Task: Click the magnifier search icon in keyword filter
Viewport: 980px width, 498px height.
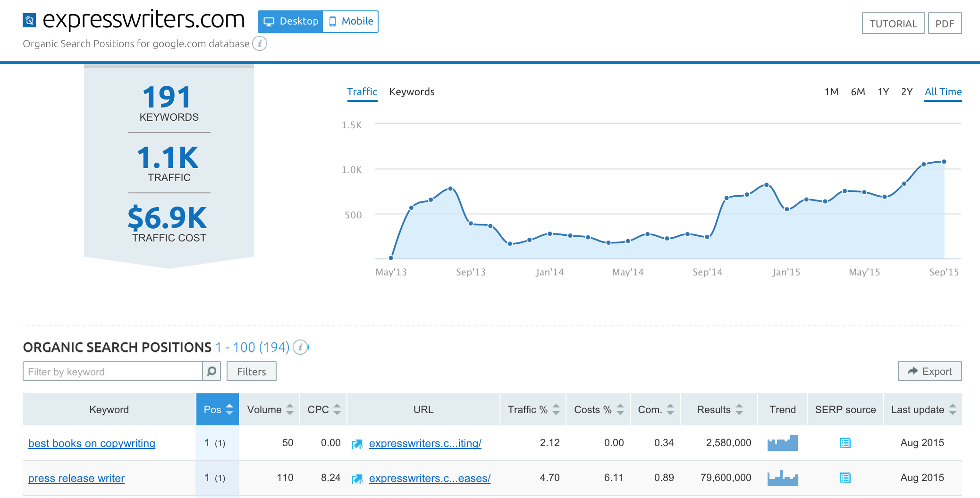Action: click(212, 372)
